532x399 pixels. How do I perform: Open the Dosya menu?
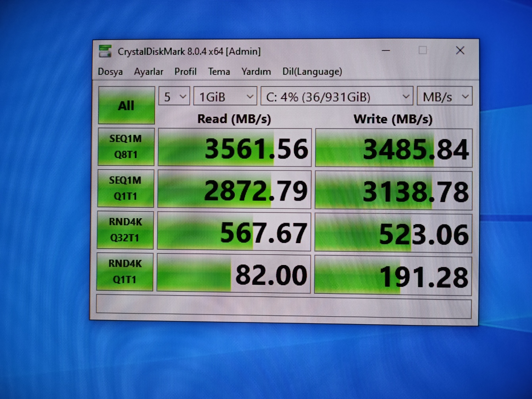110,72
